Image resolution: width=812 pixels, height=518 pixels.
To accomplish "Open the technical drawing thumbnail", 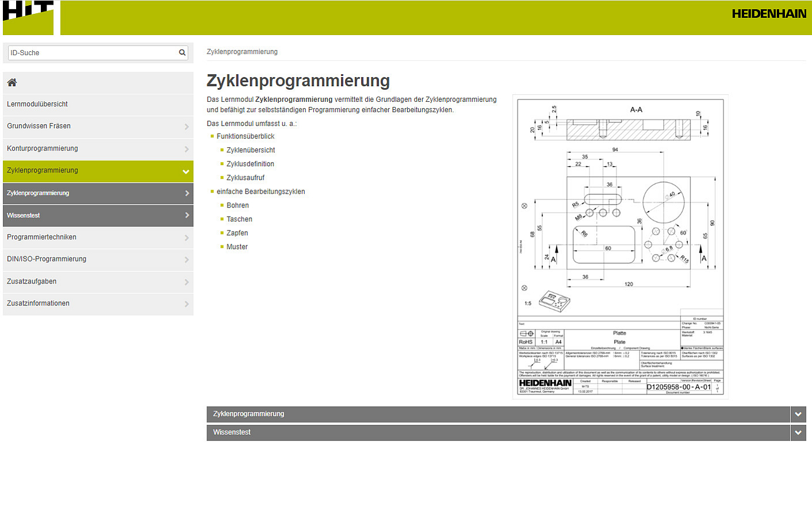I will [621, 247].
